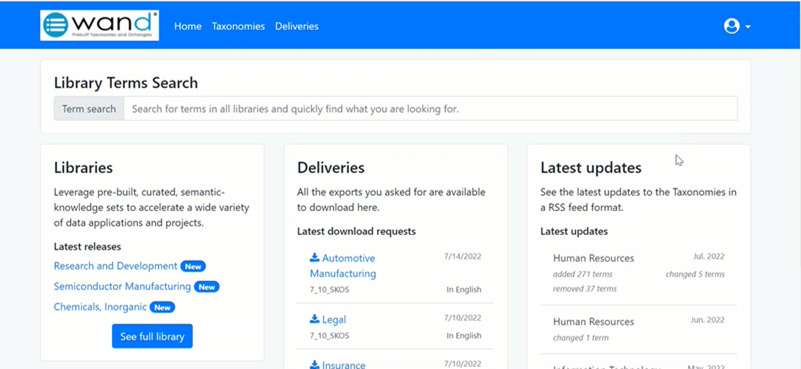Click the 7/14/2022 delivery date
The width and height of the screenshot is (801, 369).
tap(462, 257)
